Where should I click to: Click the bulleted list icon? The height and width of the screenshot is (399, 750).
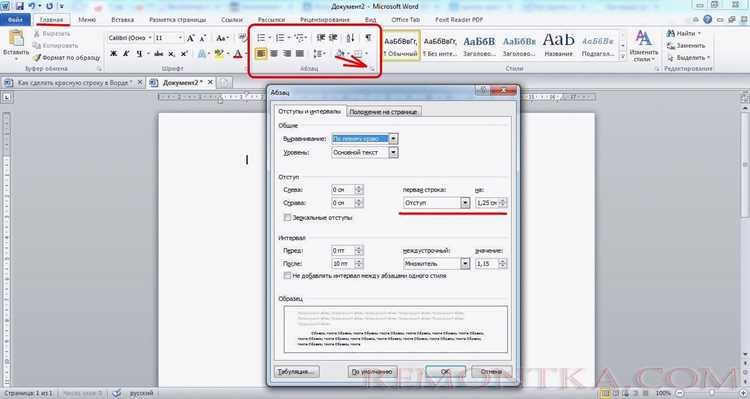pos(261,38)
